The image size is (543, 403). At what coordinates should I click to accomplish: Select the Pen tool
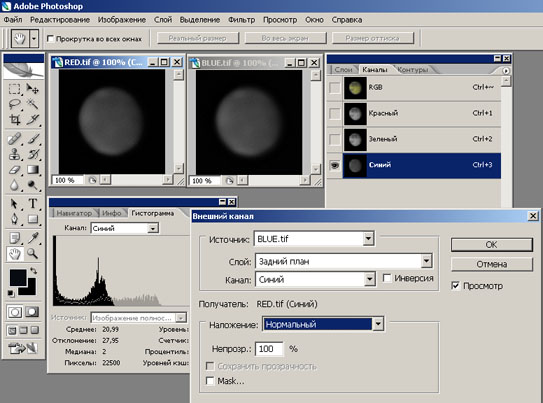14,219
